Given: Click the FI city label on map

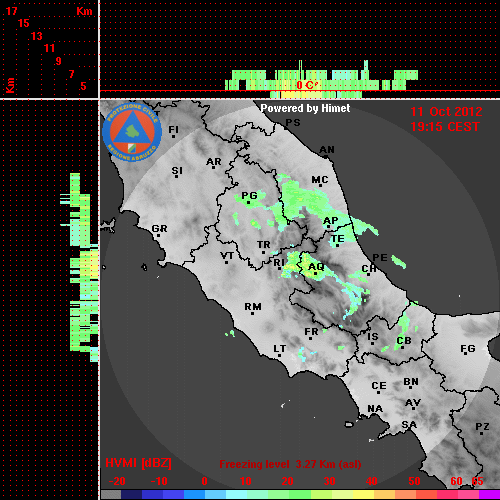Looking at the screenshot, I should click(174, 130).
